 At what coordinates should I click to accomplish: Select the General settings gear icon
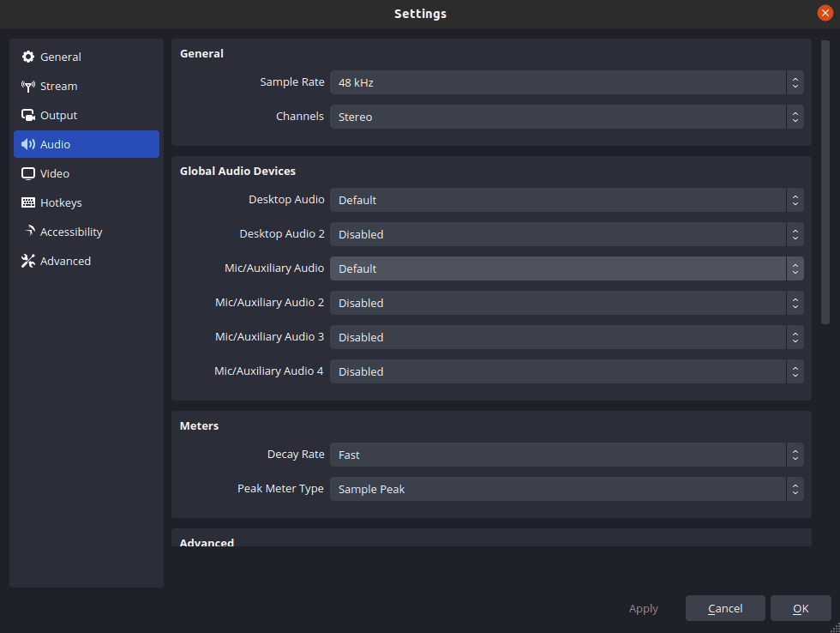click(28, 57)
